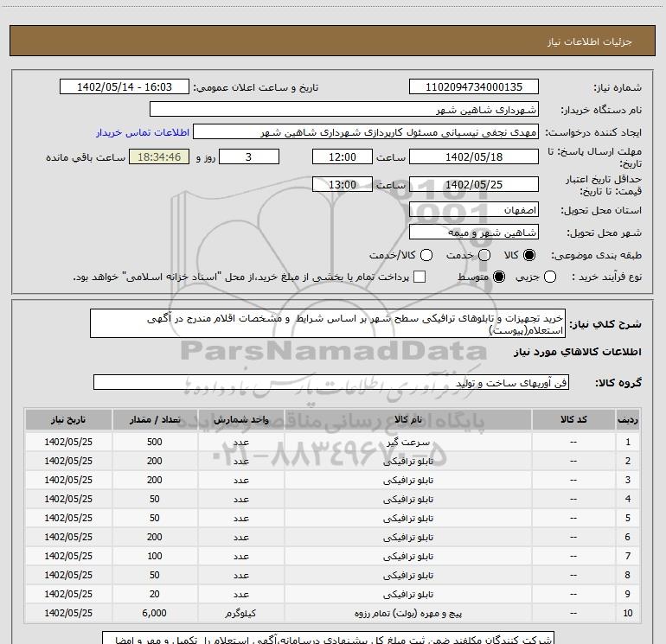Image resolution: width=666 pixels, height=644 pixels.
Task: Select the خدمت radio button
Action: [484, 255]
